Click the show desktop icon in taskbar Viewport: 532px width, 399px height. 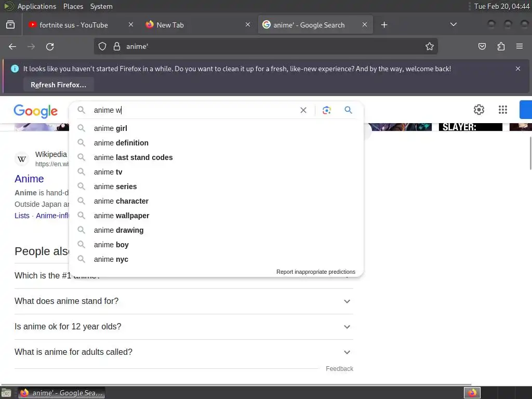click(x=6, y=393)
